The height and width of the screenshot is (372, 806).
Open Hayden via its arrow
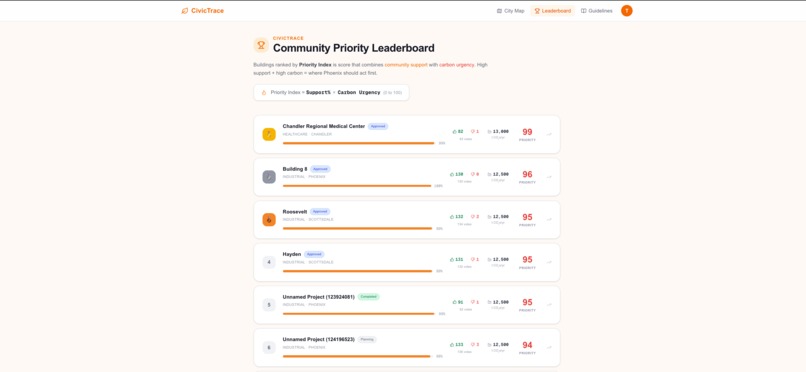549,263
